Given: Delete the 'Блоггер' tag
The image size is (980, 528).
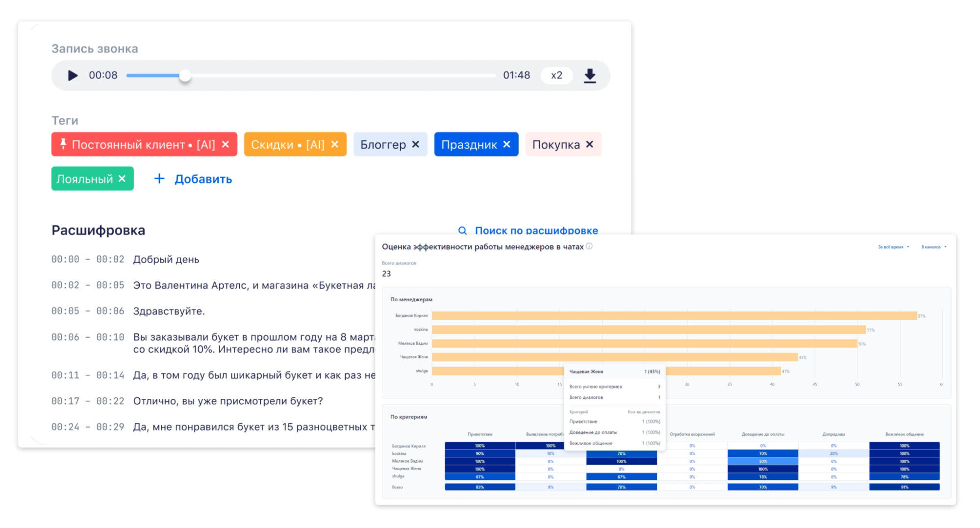Looking at the screenshot, I should coord(416,145).
